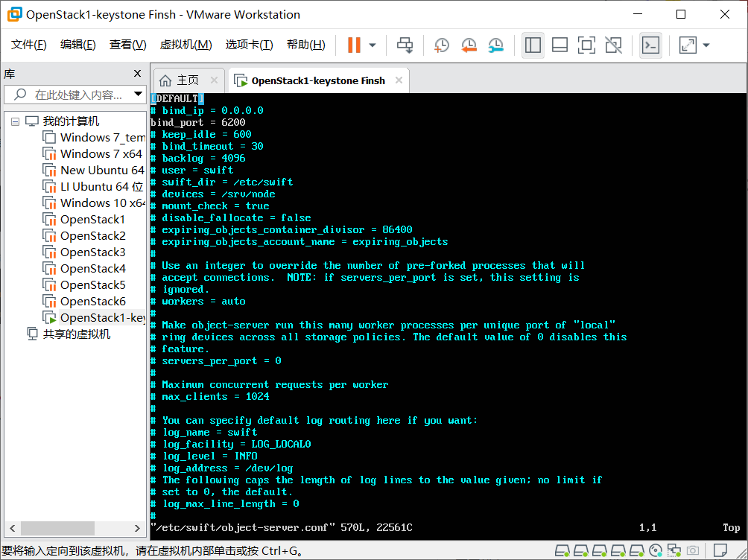The image size is (748, 560).
Task: Close the 库 library panel
Action: click(x=137, y=74)
